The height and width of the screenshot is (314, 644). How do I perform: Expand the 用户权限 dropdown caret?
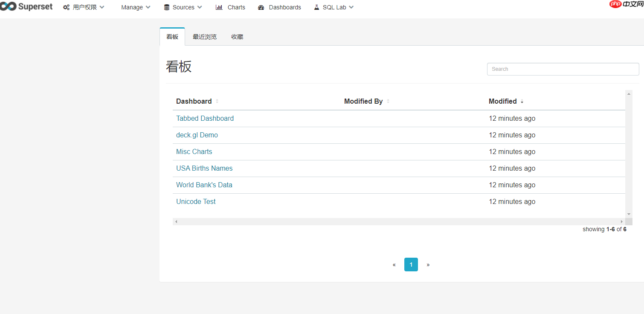point(102,7)
